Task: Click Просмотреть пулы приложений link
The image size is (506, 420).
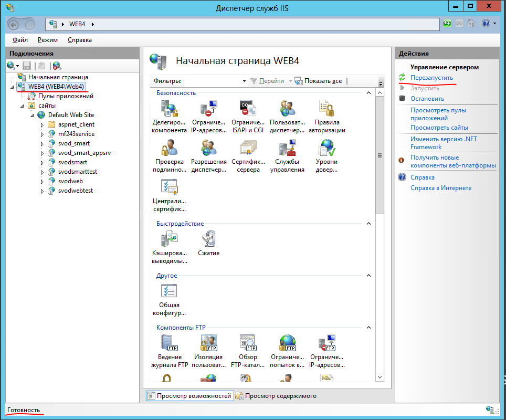Action: point(438,114)
